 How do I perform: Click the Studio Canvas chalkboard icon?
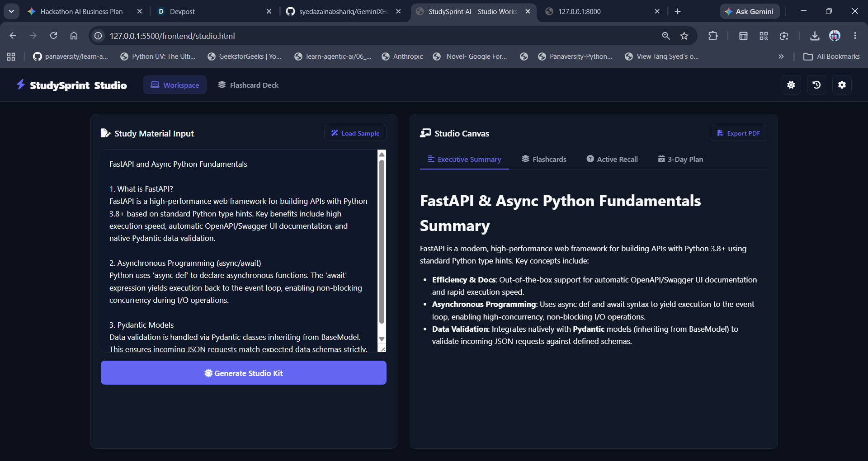[x=425, y=133]
